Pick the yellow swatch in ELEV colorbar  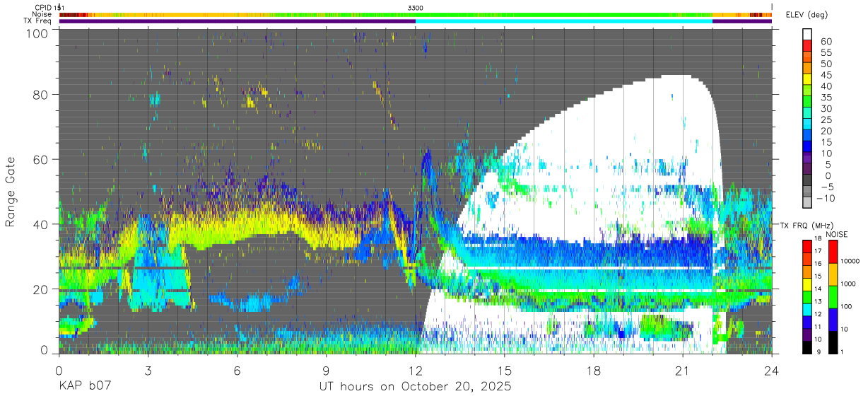click(x=807, y=80)
